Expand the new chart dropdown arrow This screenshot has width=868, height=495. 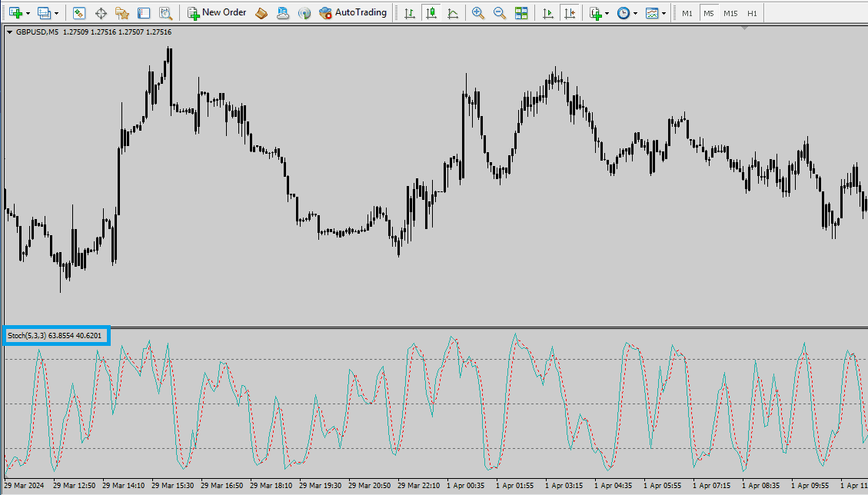coord(28,13)
